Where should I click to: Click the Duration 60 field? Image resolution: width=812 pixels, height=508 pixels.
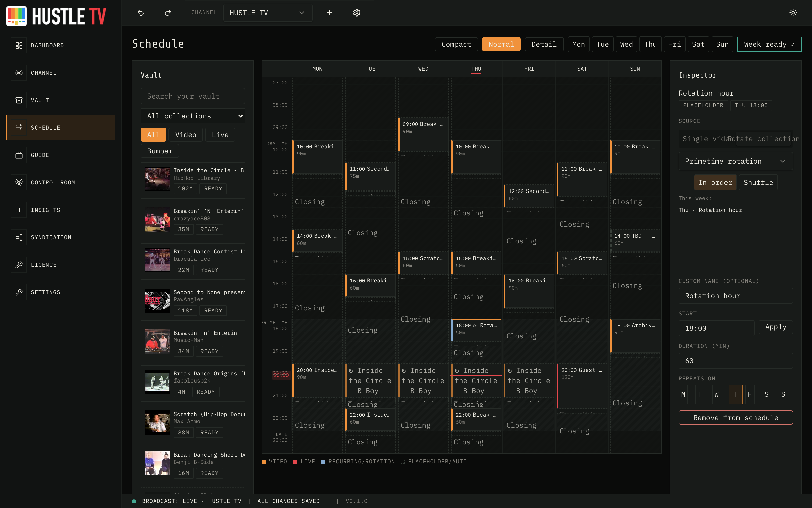click(736, 361)
